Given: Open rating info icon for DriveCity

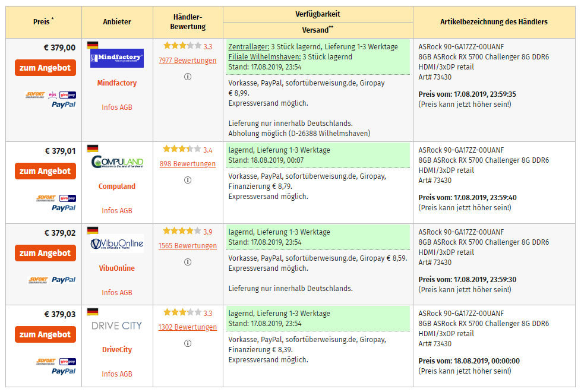Looking at the screenshot, I should (x=188, y=343).
